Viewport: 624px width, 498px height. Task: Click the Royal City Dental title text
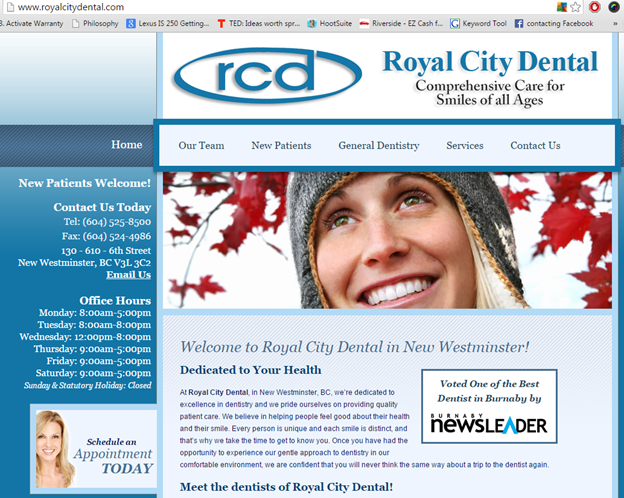490,62
